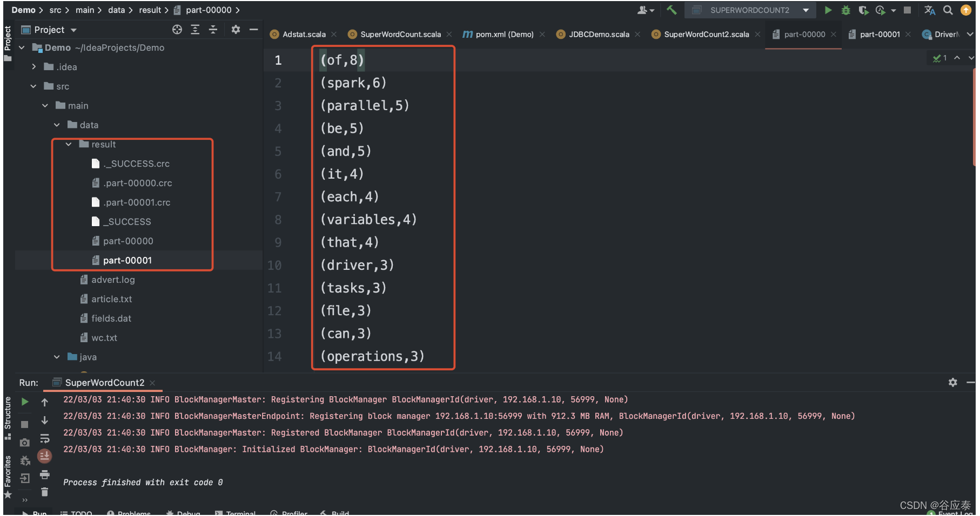
Task: Open the Problems tool window
Action: tap(129, 512)
